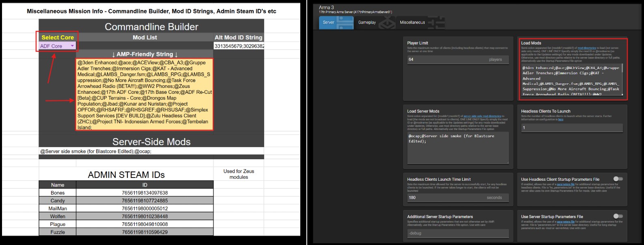Select Steam ID 76561198049810908 cell

[x=144, y=224]
